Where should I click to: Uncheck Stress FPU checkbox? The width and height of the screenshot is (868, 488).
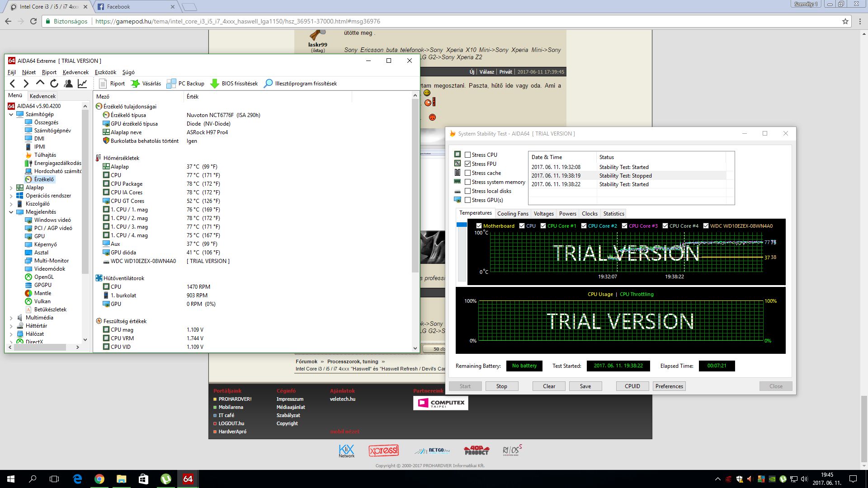468,164
